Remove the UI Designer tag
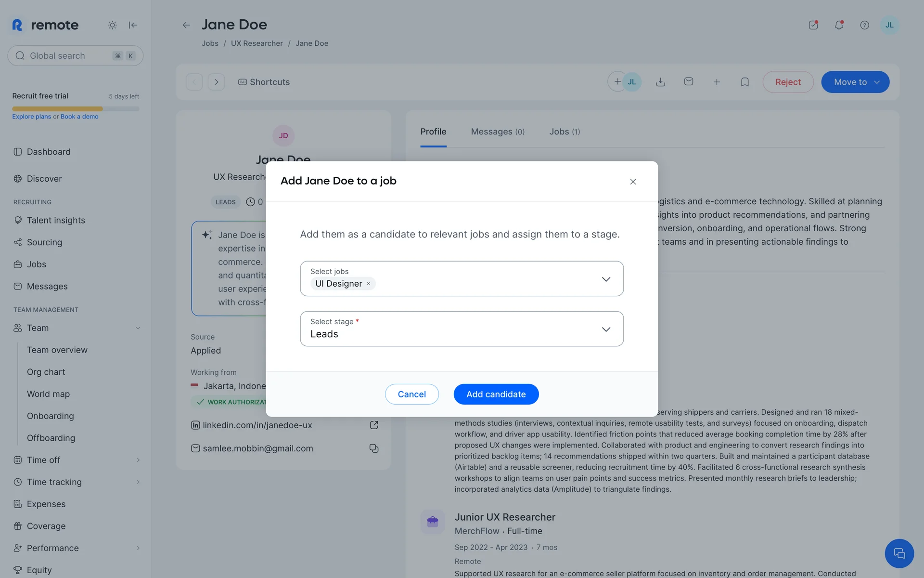The height and width of the screenshot is (578, 924). (369, 284)
